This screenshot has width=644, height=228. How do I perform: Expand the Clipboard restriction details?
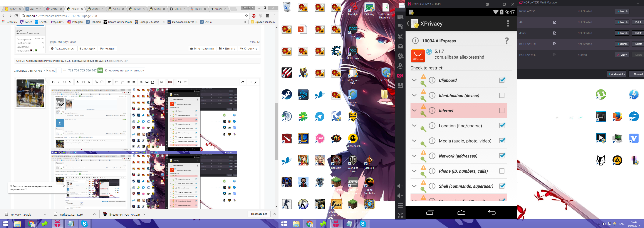point(414,80)
